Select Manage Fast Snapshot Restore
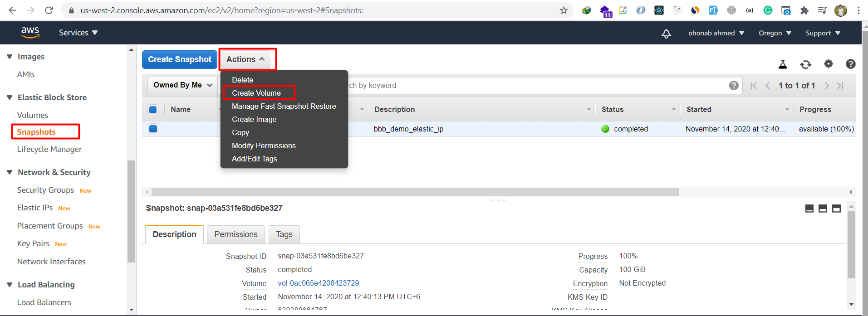The image size is (868, 316). 284,106
